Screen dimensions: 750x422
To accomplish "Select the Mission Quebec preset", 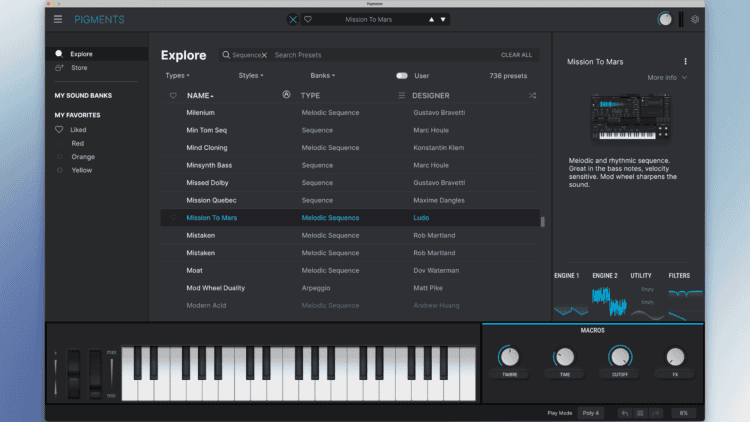I will pos(350,200).
